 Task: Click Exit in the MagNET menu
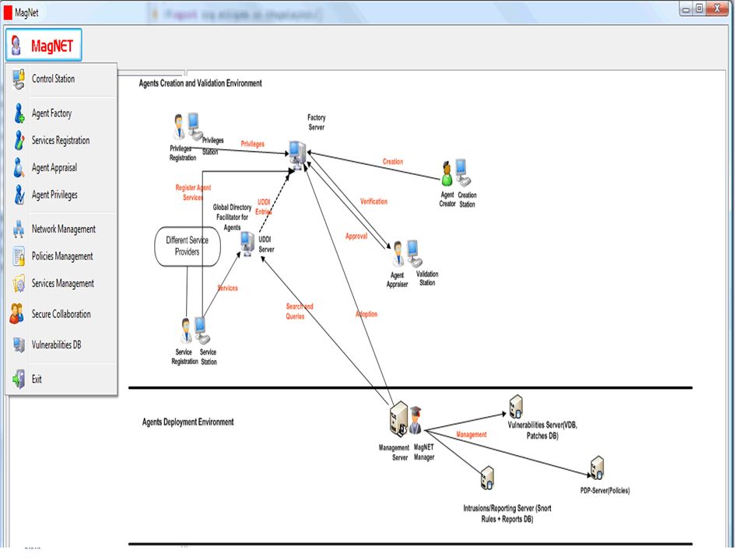click(x=61, y=379)
